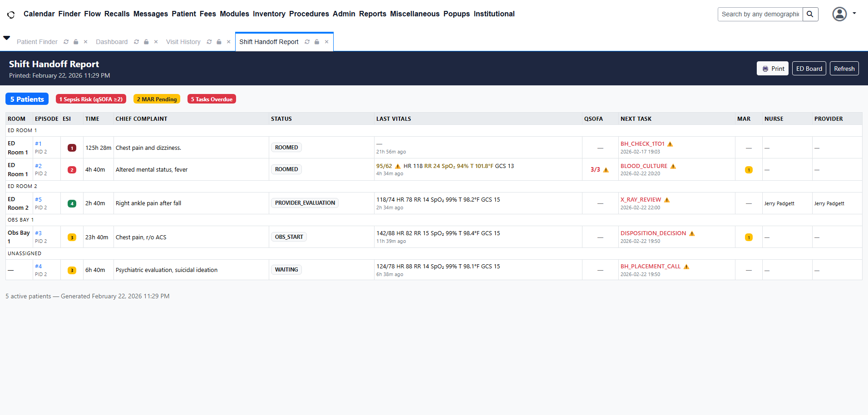Click the search magnifier icon button
Image resolution: width=868 pixels, height=415 pixels.
[x=810, y=14]
